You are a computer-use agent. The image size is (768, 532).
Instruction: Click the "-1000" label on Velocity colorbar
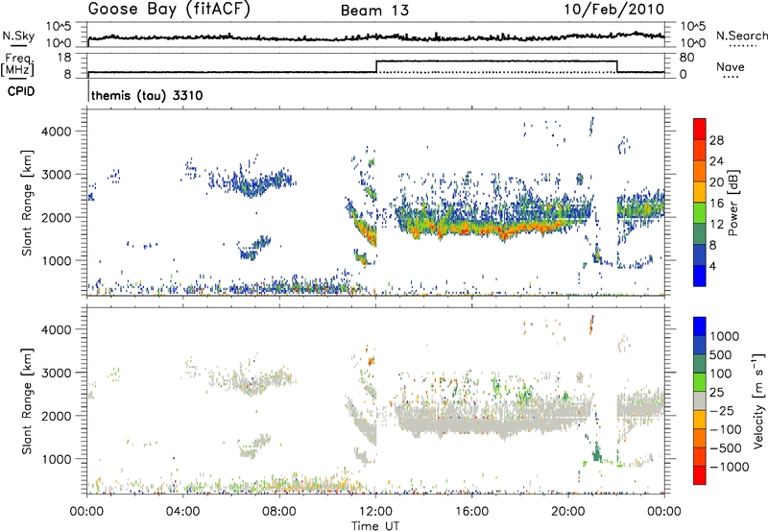pos(730,467)
